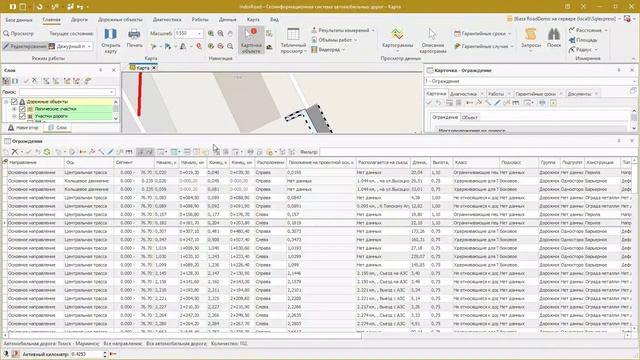Toggle Дорожные объекты layer checkbox

[14, 102]
